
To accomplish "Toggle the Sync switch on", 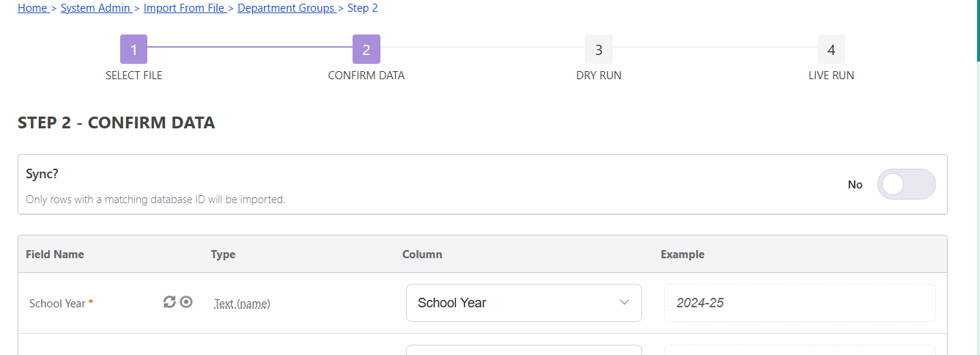I will (907, 184).
